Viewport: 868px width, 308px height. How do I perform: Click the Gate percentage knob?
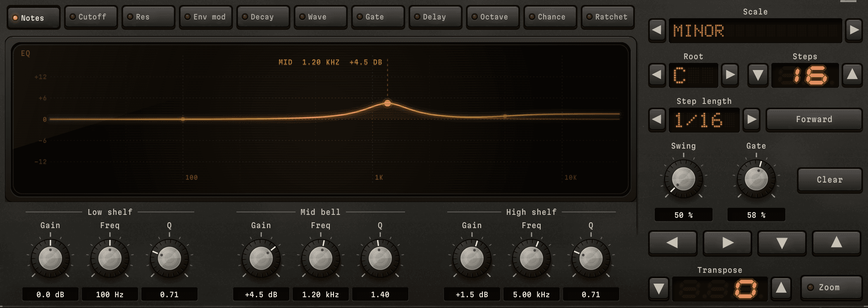(756, 179)
